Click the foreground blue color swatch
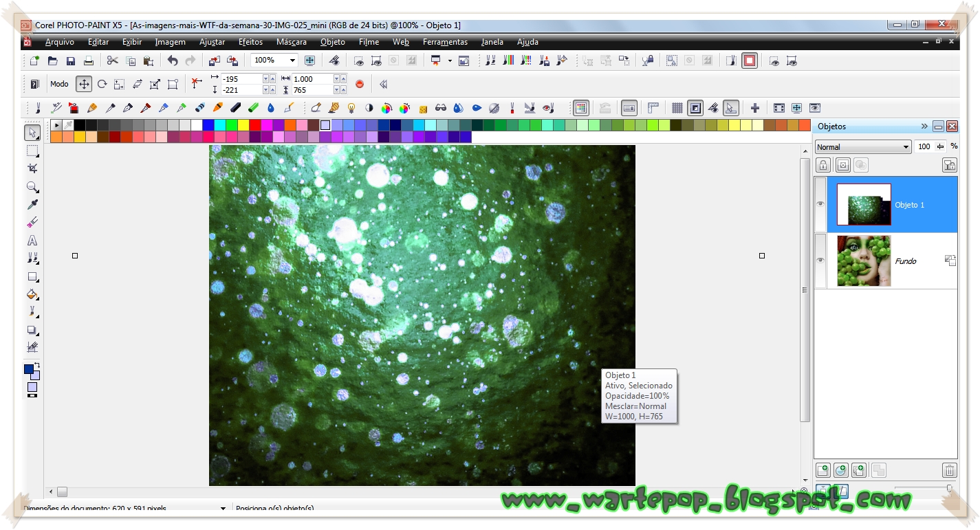The image size is (980, 530). tap(29, 370)
